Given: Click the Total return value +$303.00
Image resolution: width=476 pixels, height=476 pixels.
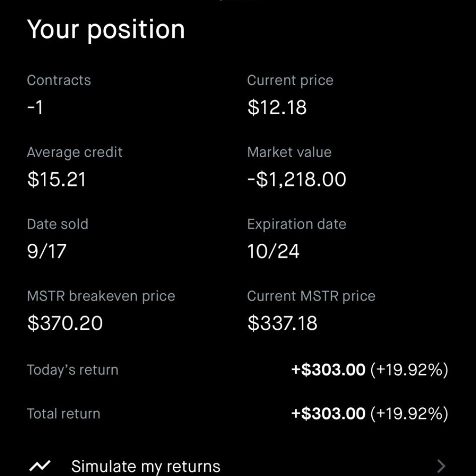Looking at the screenshot, I should tap(328, 414).
